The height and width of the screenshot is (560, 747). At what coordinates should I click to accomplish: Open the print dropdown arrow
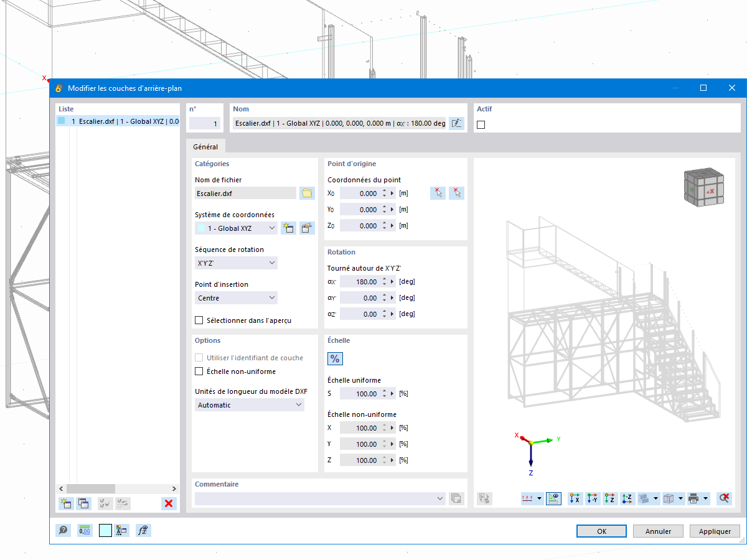pyautogui.click(x=705, y=498)
